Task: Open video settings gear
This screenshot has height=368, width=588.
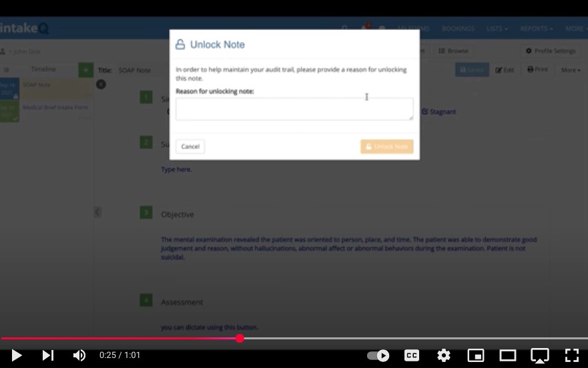Action: tap(444, 355)
